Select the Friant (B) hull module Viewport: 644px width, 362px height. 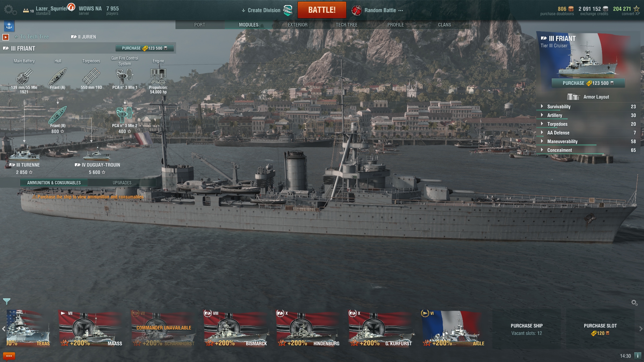(58, 120)
